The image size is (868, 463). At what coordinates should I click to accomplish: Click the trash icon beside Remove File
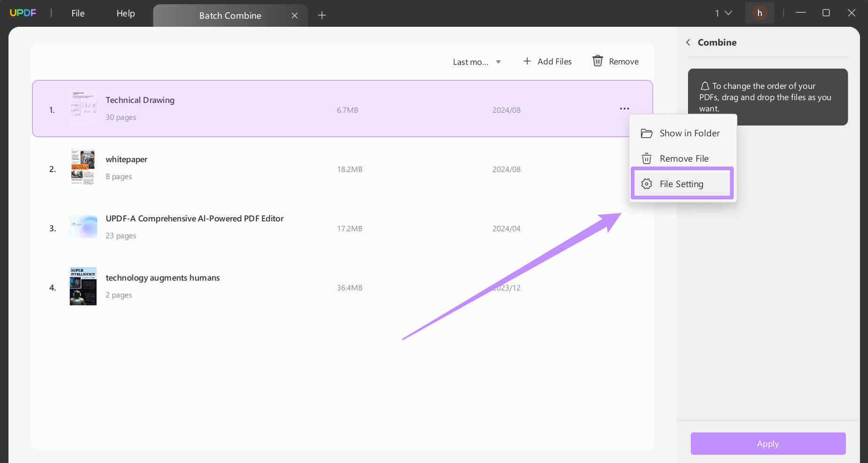point(647,159)
